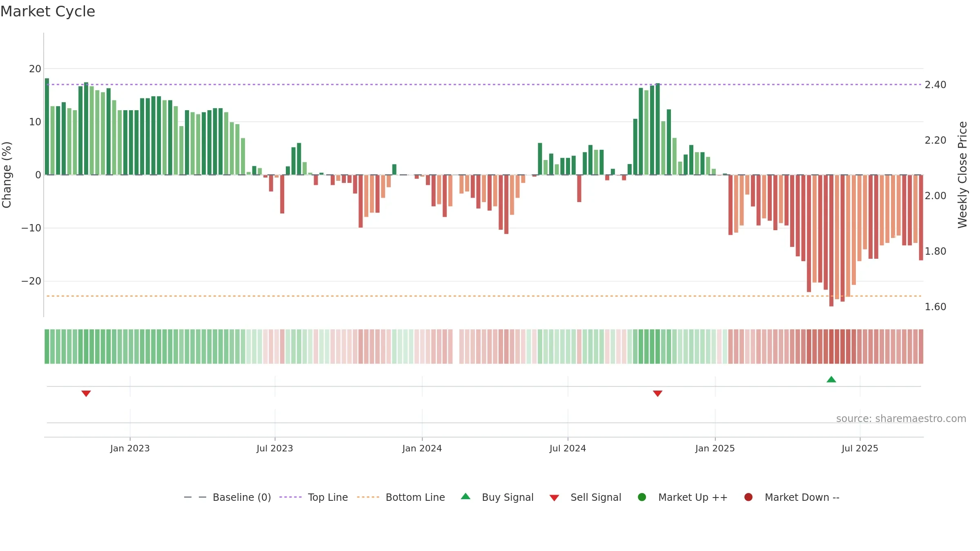Screen dimensions: 980x551
Task: Click the Jul 2024 axis label
Action: (x=568, y=449)
